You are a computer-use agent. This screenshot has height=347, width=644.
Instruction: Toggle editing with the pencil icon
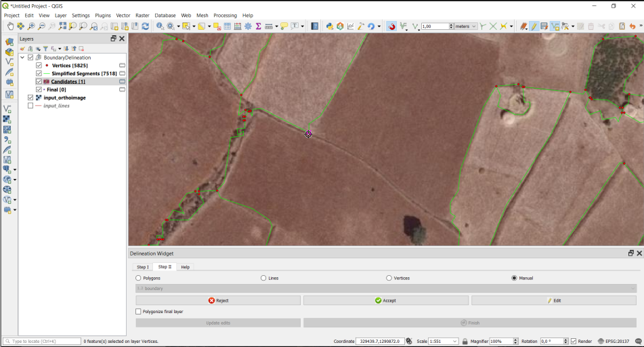[534, 26]
